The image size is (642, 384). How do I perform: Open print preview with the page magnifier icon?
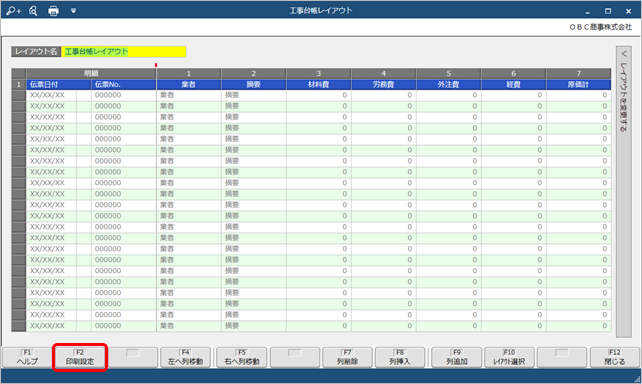tap(33, 11)
